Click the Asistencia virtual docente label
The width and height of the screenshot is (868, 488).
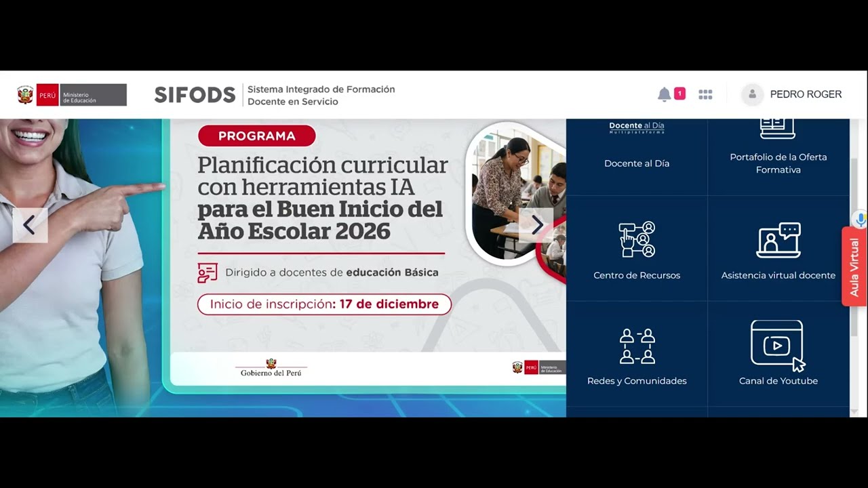778,275
